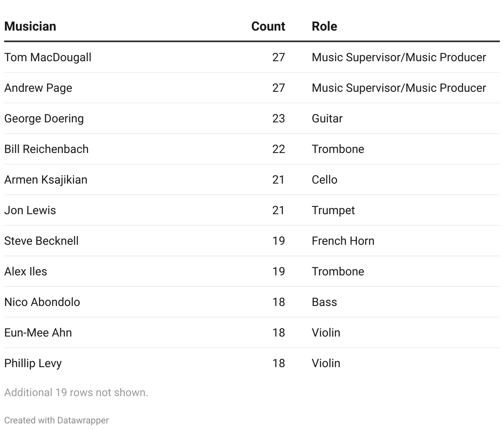The height and width of the screenshot is (430, 504).
Task: Select Armen Ksajikian's name
Action: (x=46, y=179)
